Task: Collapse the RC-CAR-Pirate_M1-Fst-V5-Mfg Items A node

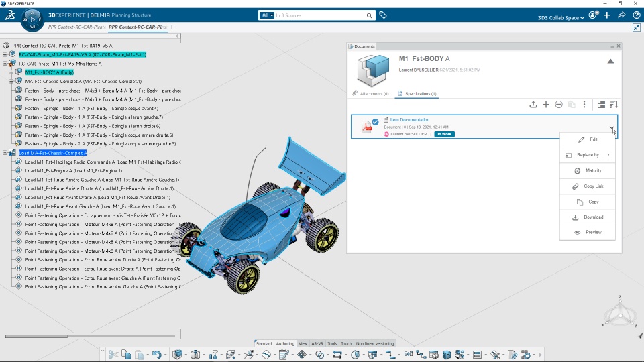Action: (x=5, y=64)
